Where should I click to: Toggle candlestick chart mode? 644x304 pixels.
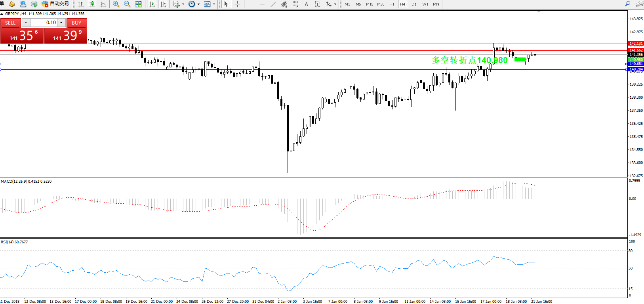pyautogui.click(x=92, y=4)
